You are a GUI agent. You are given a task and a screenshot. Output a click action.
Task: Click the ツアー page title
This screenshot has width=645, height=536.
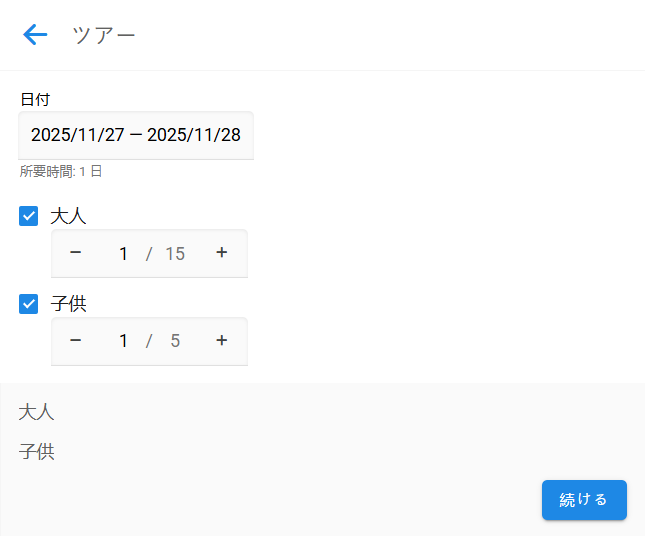[x=104, y=35]
